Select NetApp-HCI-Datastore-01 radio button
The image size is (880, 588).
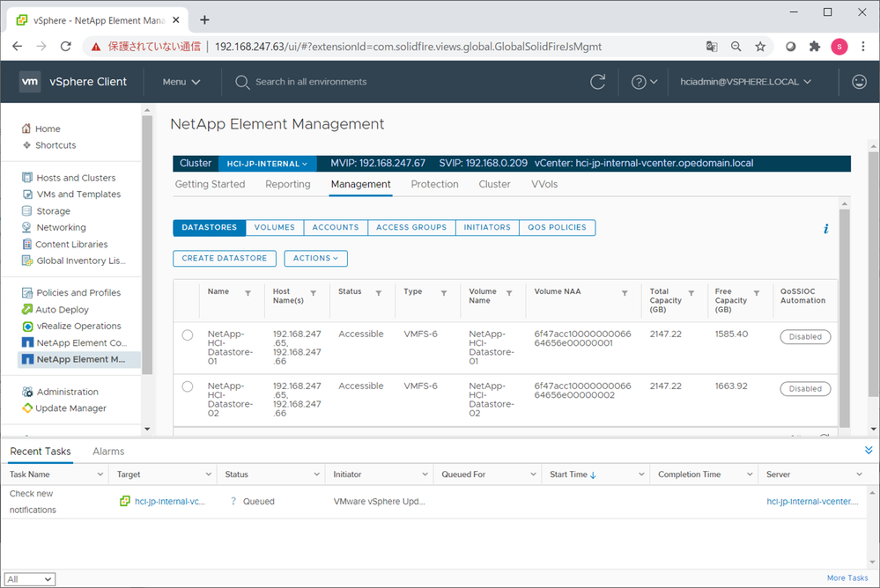[187, 335]
